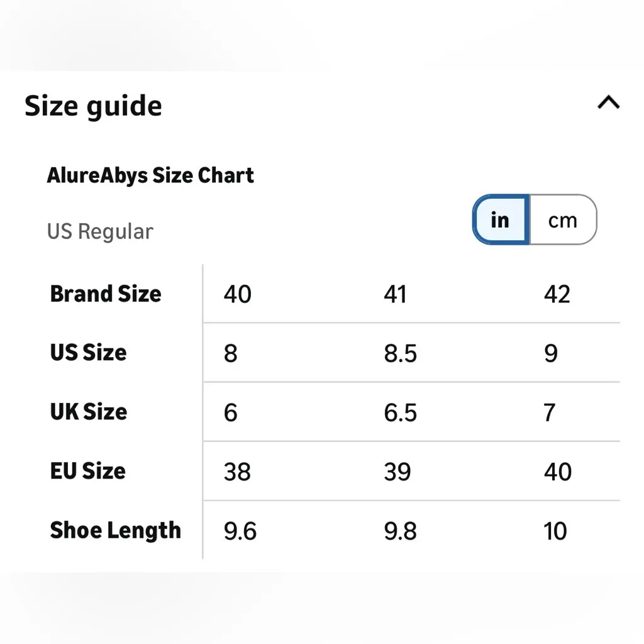Click shoe length 9.8 value

pyautogui.click(x=400, y=531)
